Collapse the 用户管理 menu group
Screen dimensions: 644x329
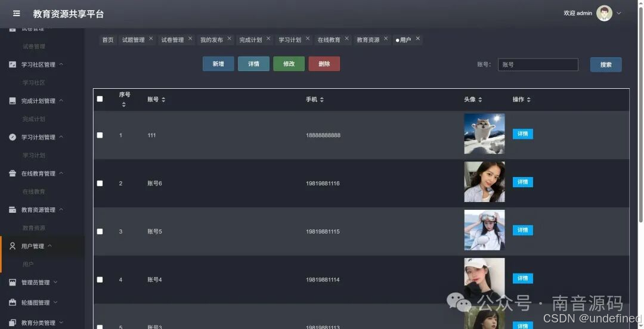point(49,246)
